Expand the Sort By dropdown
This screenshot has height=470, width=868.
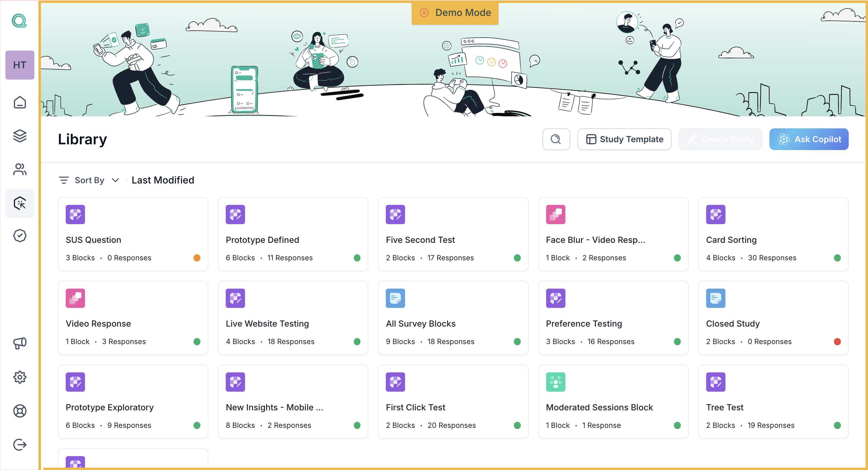89,180
